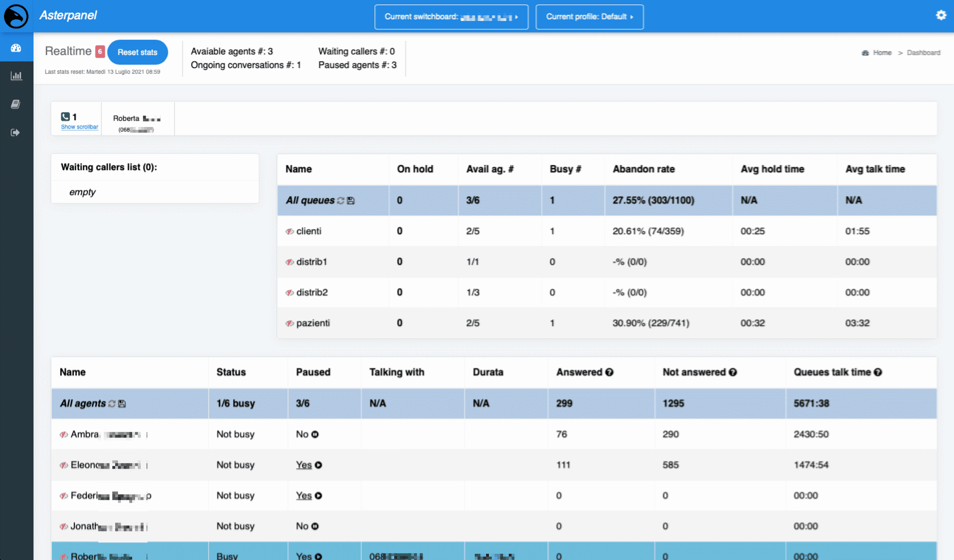Open the dashboard sidebar icon
The image size is (954, 560).
tap(16, 48)
